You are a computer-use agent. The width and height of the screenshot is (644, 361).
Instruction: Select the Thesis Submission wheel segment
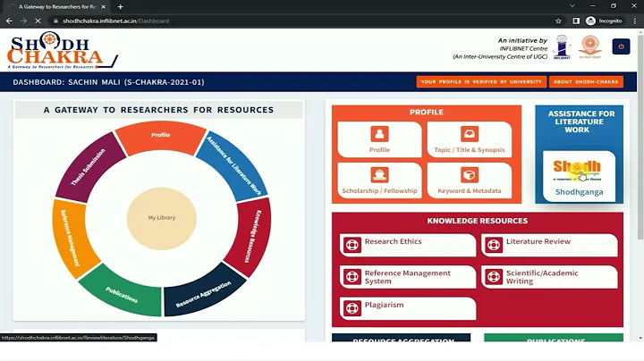click(89, 167)
